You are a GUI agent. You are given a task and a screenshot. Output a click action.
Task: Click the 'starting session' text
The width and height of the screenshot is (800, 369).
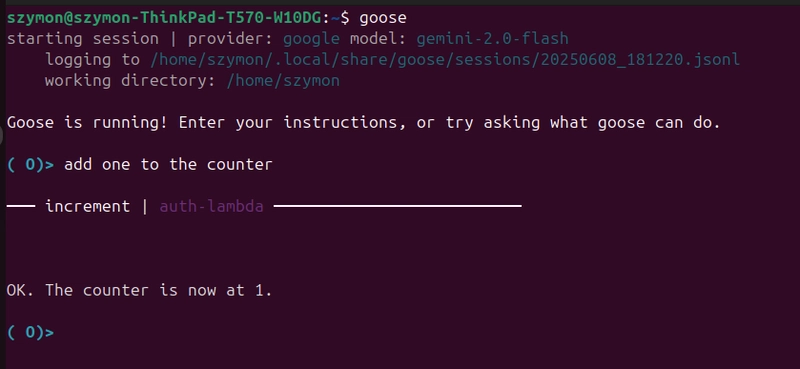pos(83,39)
